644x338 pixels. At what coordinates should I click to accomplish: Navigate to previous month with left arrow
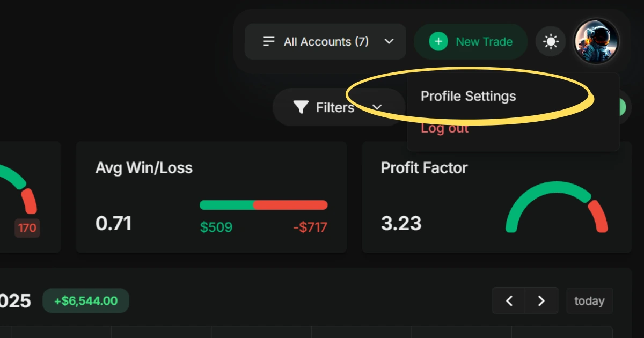(x=509, y=300)
